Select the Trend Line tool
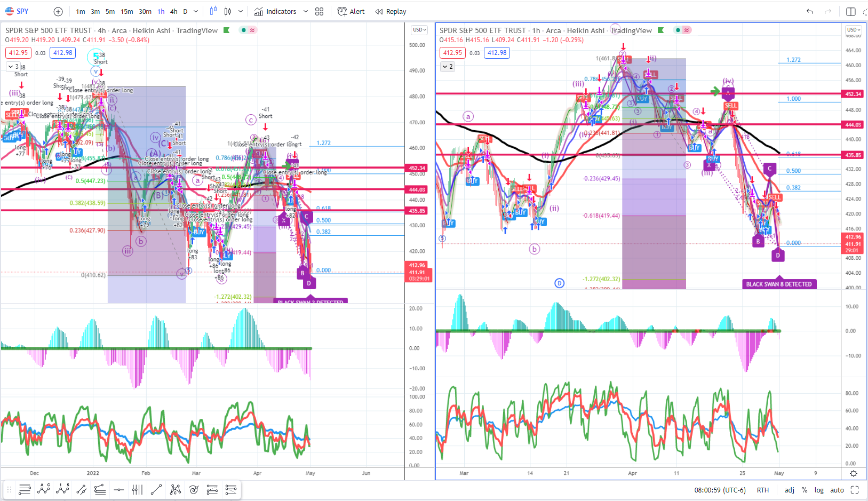 156,489
